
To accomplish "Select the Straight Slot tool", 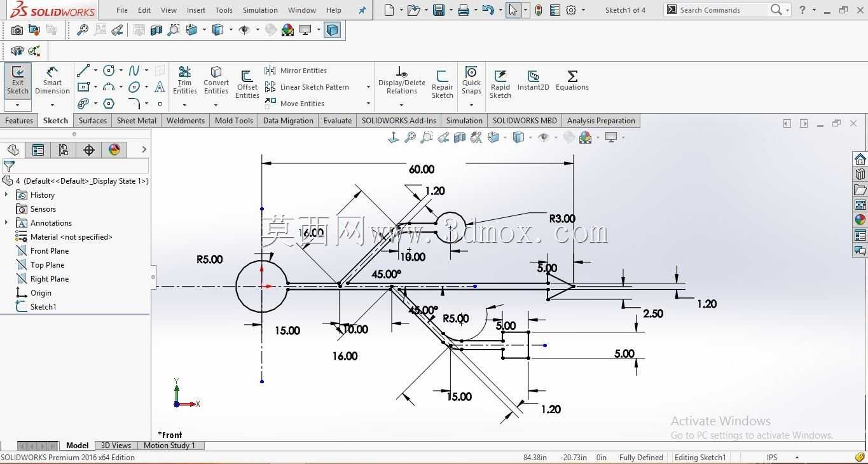I will (83, 104).
